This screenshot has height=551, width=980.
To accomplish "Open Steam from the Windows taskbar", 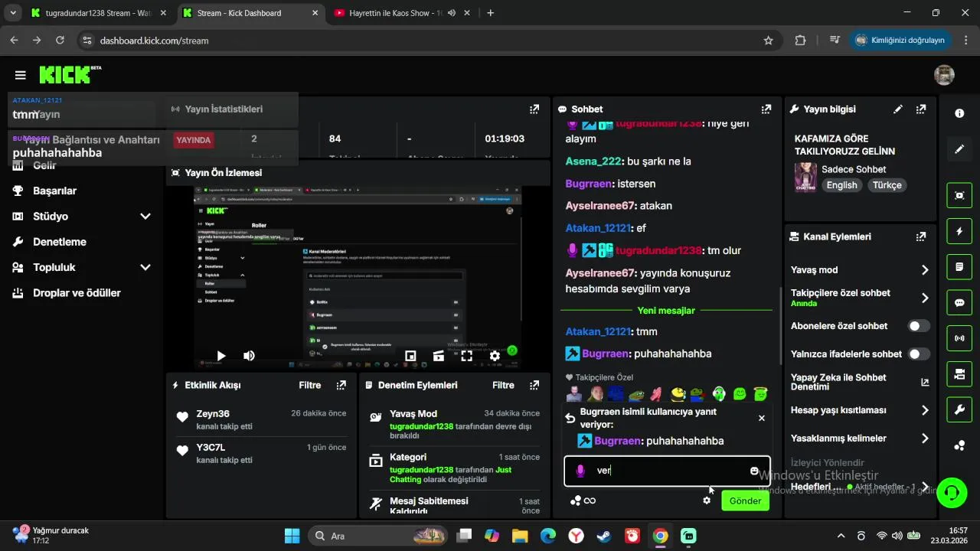I will 604,536.
